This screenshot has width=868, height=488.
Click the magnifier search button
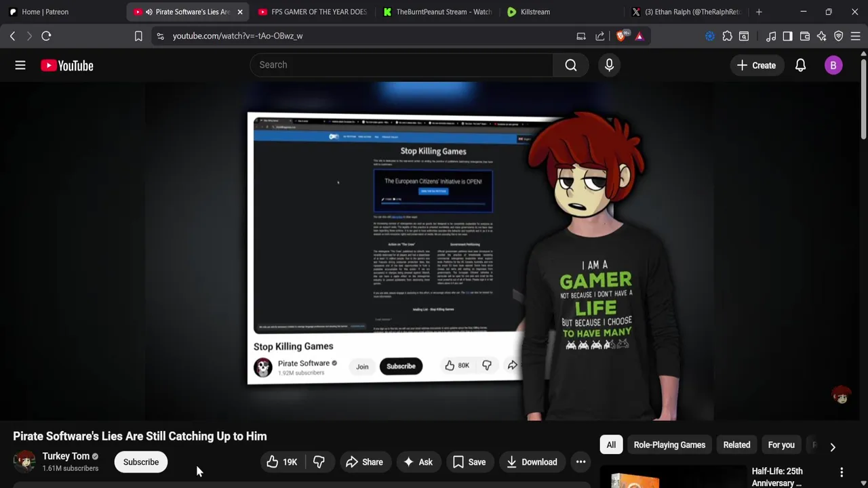pos(571,65)
